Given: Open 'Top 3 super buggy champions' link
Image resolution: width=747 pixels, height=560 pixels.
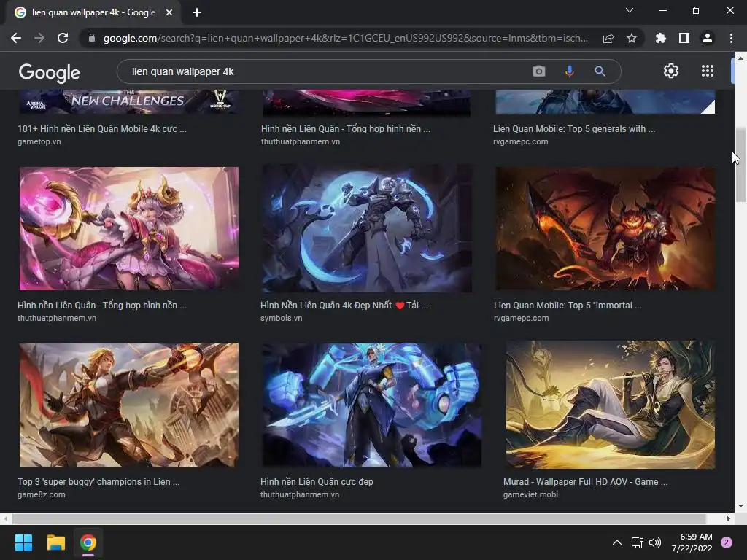Looking at the screenshot, I should tap(98, 481).
